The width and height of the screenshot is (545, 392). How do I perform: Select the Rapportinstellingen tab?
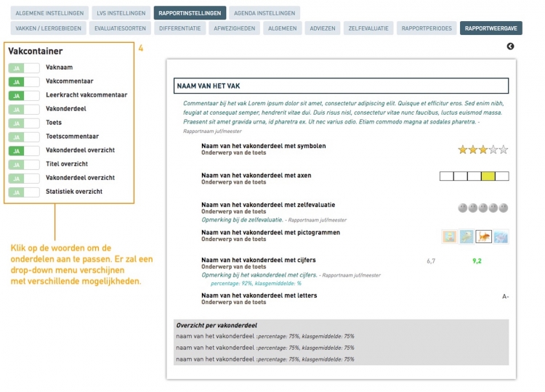(190, 13)
